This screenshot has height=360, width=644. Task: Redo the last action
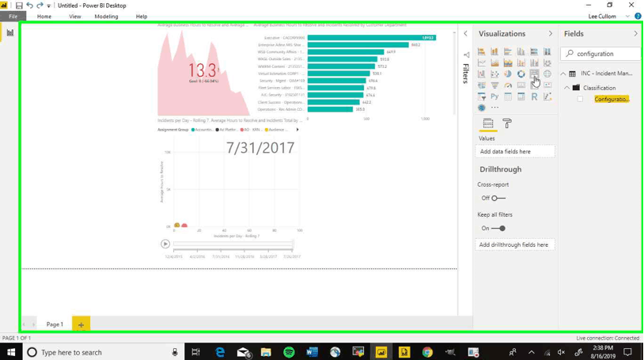pos(40,6)
